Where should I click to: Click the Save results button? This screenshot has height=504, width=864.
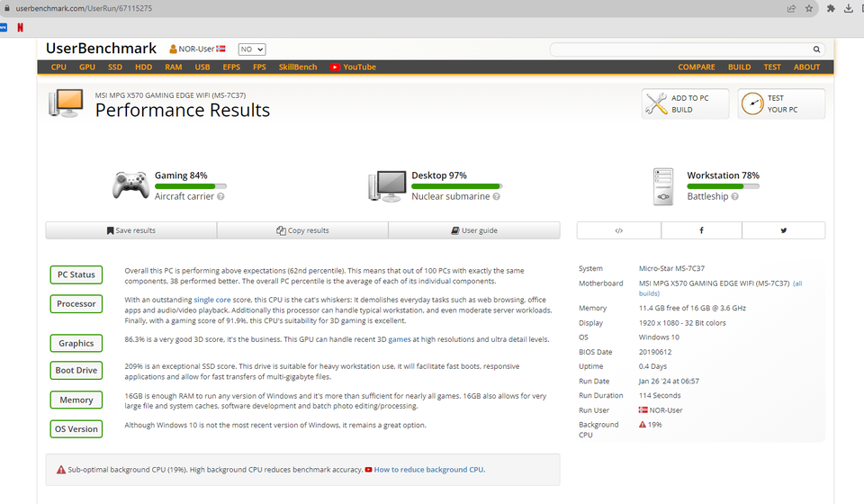(x=131, y=230)
